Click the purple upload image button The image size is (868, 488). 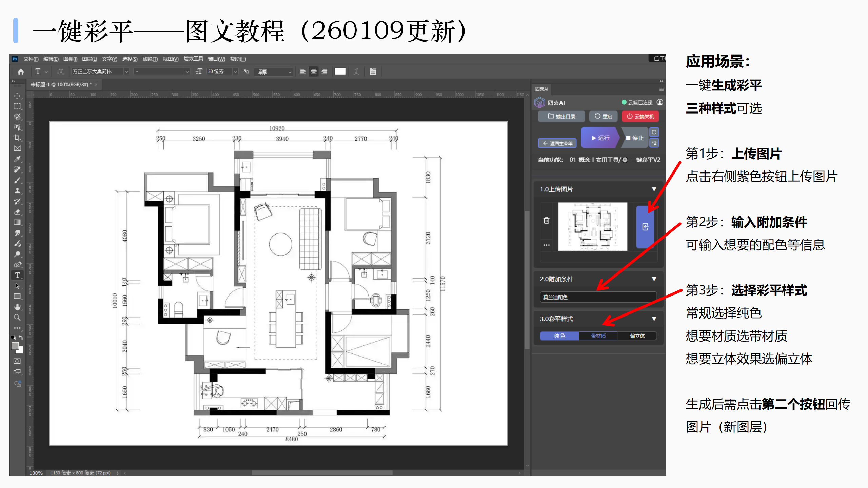645,227
